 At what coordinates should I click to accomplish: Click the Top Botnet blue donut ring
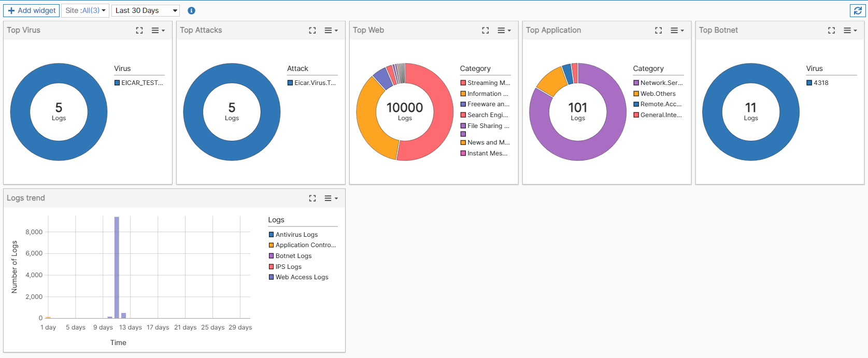click(x=712, y=112)
